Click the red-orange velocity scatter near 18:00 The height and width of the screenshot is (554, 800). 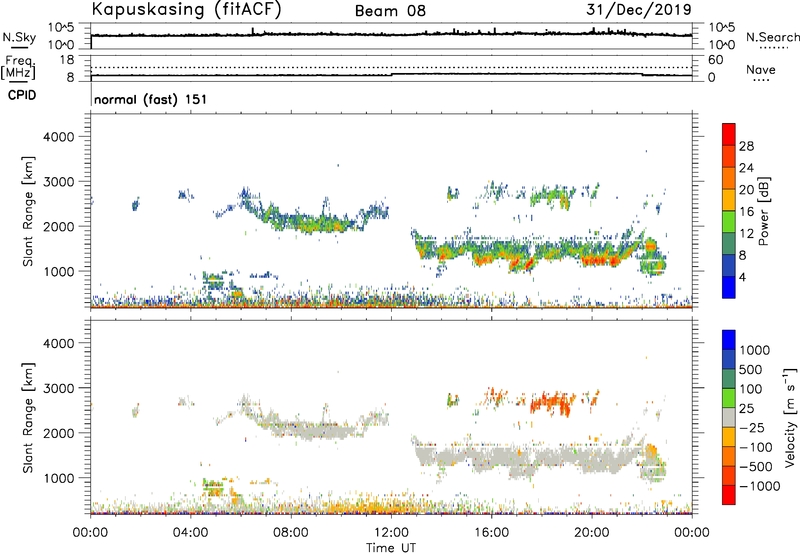[550, 402]
